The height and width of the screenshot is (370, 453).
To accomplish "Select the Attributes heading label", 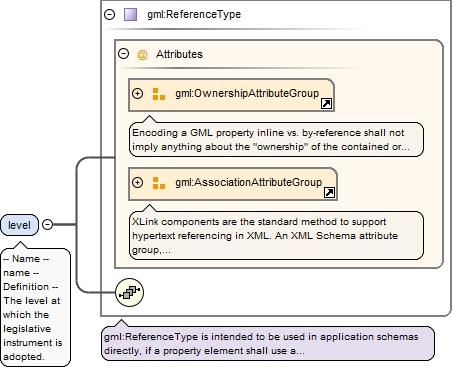I will coord(179,54).
